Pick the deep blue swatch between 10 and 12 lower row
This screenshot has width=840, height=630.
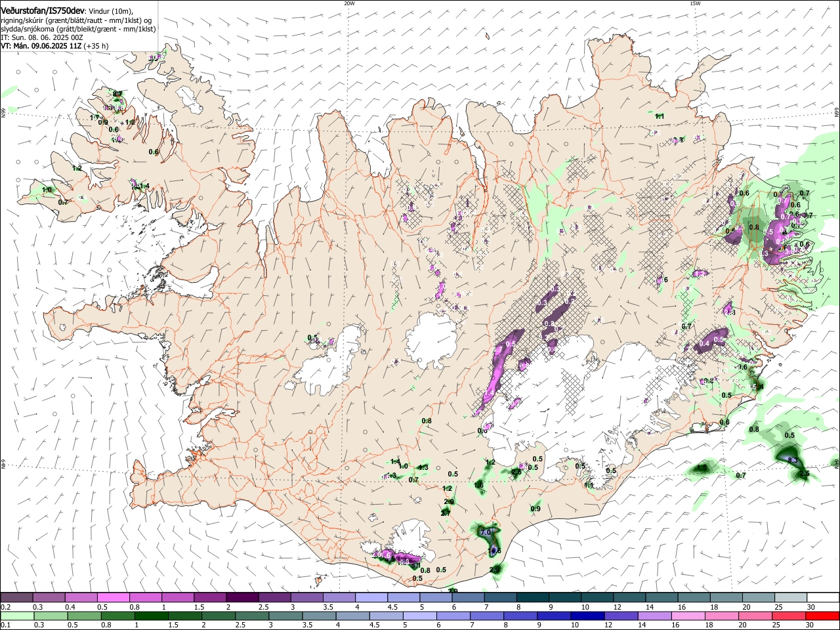[587, 616]
